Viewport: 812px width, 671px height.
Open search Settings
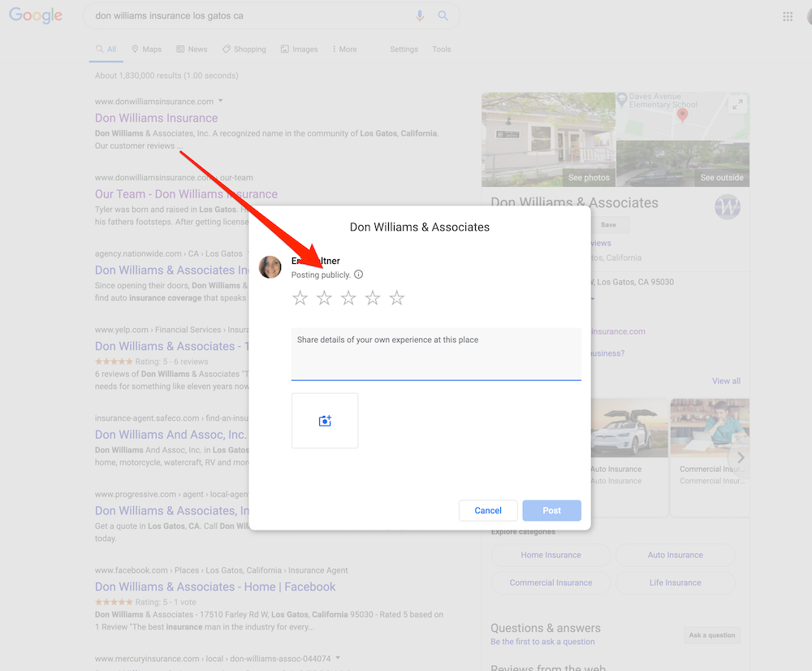pyautogui.click(x=404, y=50)
